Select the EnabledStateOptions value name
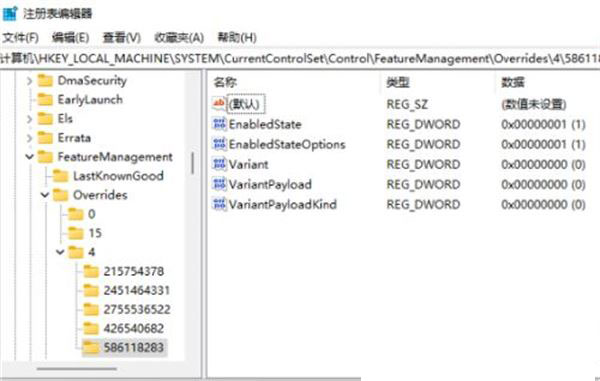The width and height of the screenshot is (600, 381). [287, 144]
